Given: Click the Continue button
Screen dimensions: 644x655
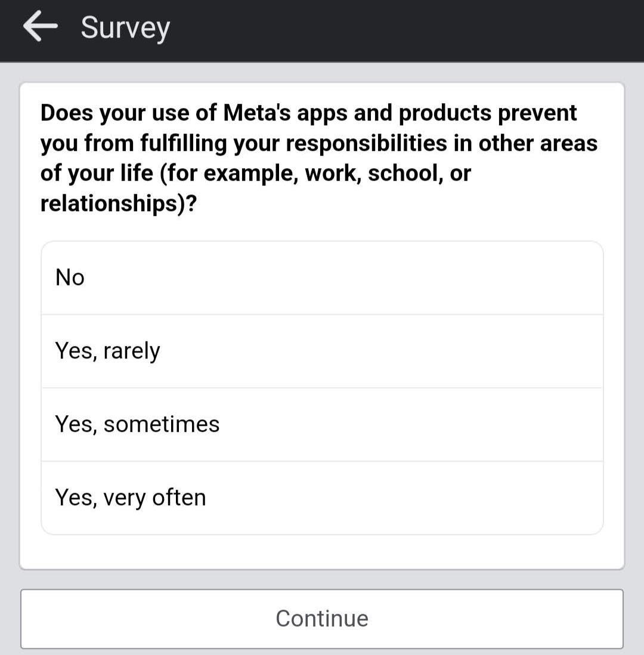Looking at the screenshot, I should pos(322,619).
